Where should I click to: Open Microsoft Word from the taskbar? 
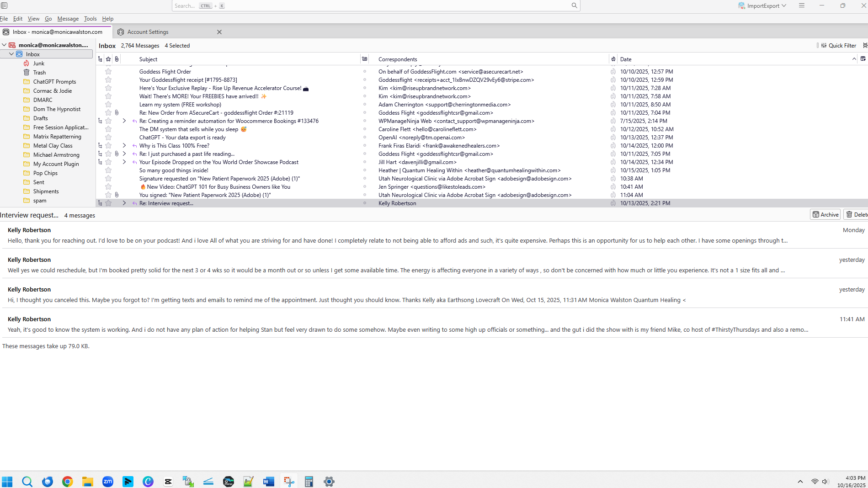pyautogui.click(x=269, y=481)
